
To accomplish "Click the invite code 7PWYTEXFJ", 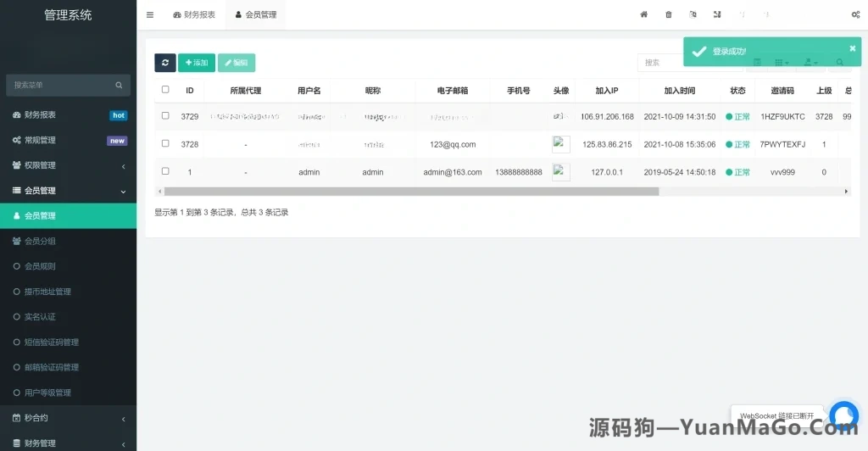I will 782,144.
